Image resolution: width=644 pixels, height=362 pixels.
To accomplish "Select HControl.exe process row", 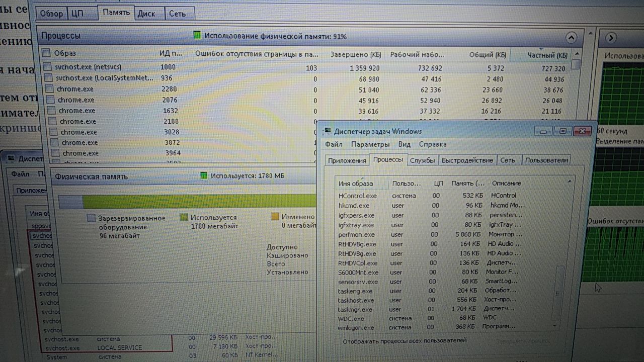I will click(x=432, y=196).
